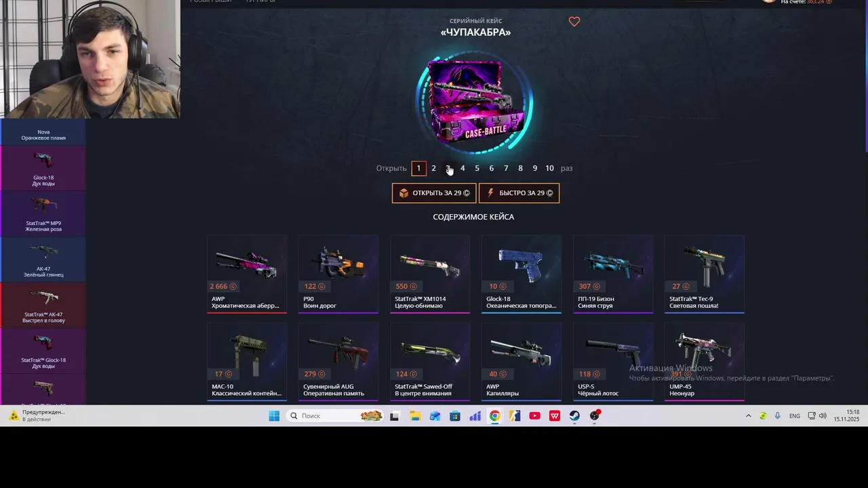Open AWP Хроматическая аберрация item card
Screen dimensions: 868x488
247,274
